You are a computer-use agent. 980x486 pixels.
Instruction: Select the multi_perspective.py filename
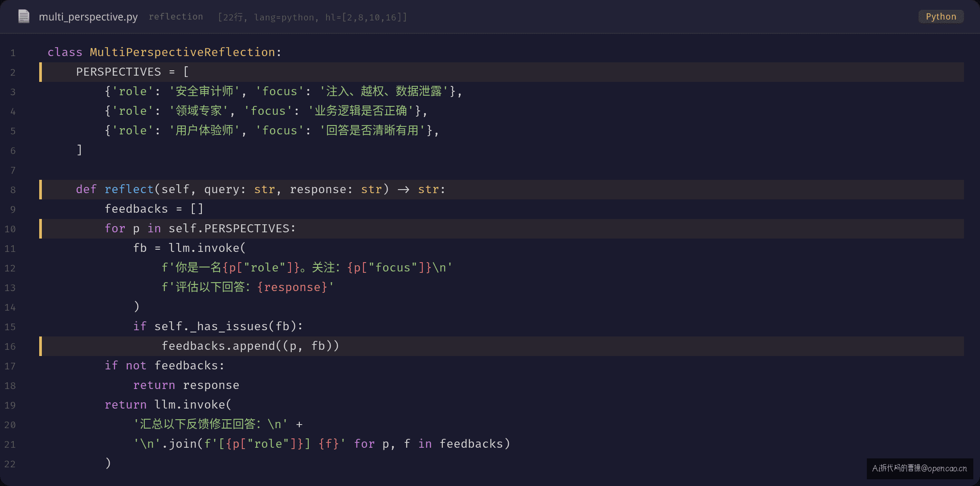coord(88,17)
